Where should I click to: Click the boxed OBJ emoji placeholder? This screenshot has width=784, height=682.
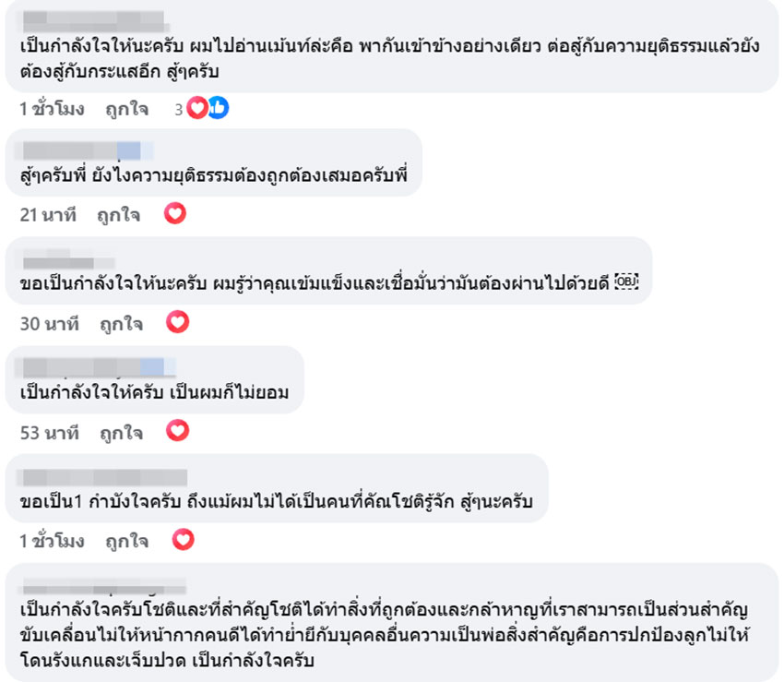pyautogui.click(x=626, y=281)
